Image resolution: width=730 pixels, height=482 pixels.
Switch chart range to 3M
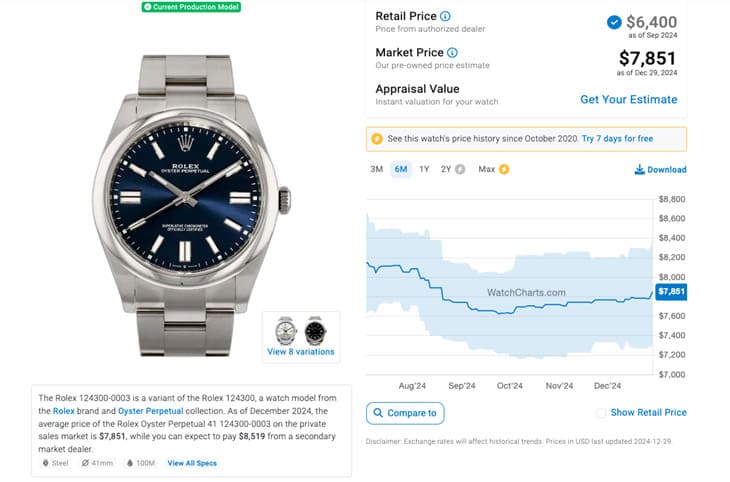point(376,169)
